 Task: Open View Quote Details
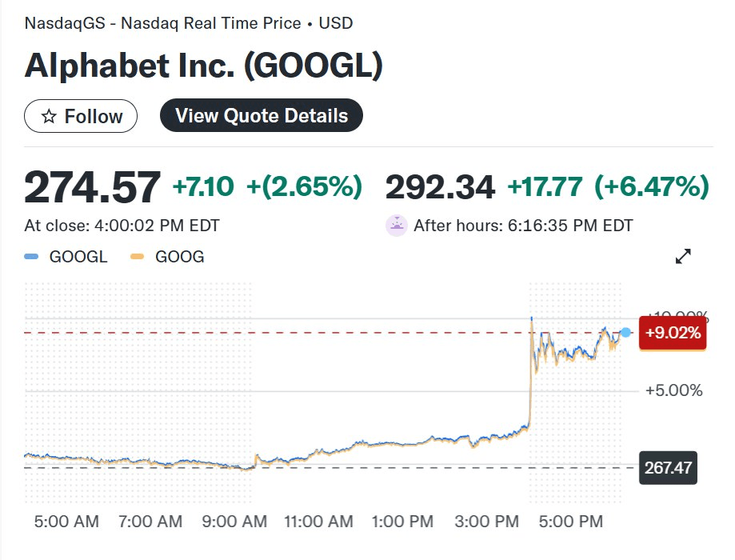(262, 116)
